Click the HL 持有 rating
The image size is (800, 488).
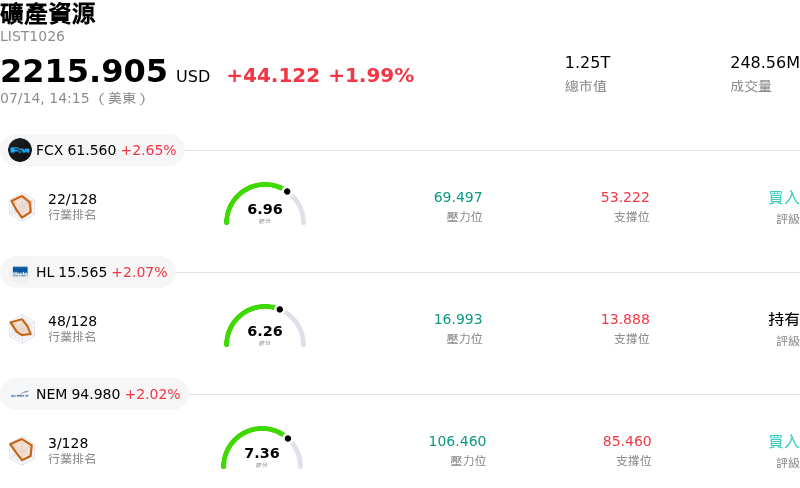coord(784,319)
